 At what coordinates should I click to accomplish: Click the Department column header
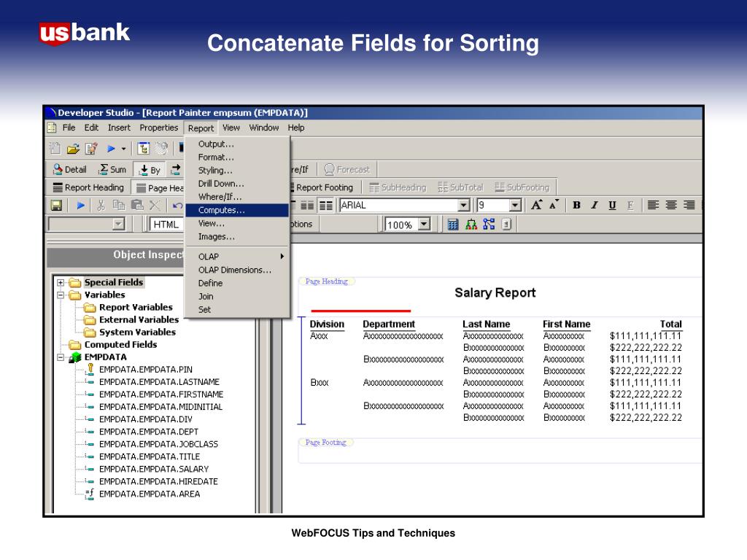pos(389,324)
